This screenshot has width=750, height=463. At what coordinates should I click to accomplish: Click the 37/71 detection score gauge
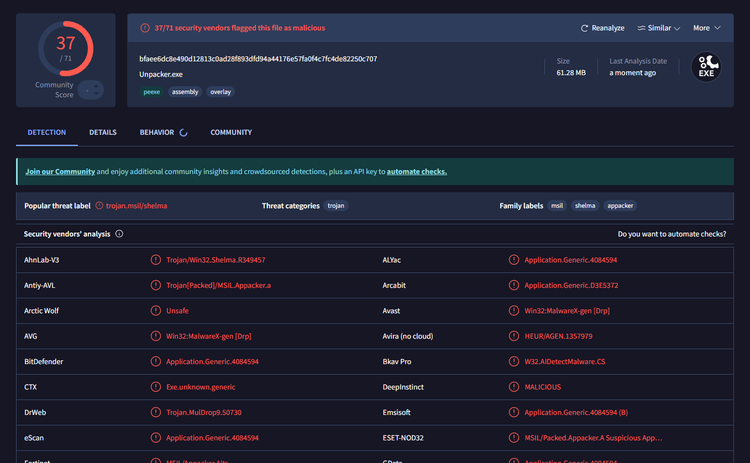click(x=66, y=48)
